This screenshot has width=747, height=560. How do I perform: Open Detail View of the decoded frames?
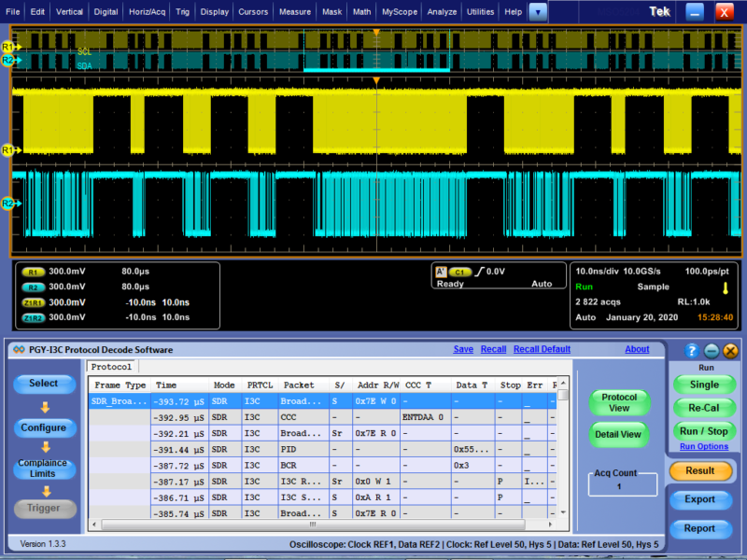pyautogui.click(x=619, y=434)
